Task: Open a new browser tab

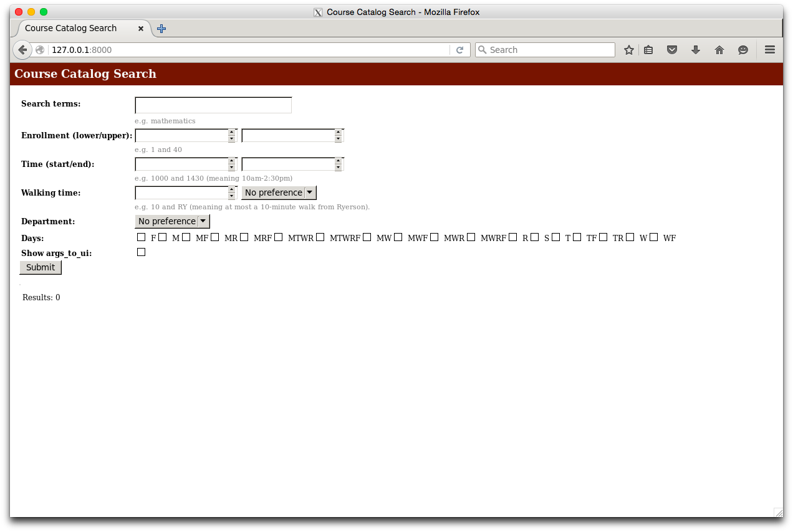Action: (161, 29)
